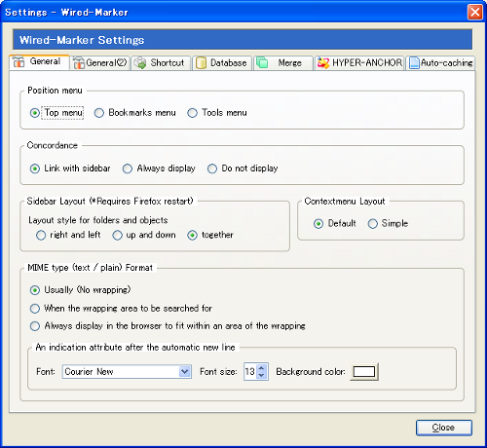Click the 'Font size:' label
The height and width of the screenshot is (448, 487).
tap(218, 372)
